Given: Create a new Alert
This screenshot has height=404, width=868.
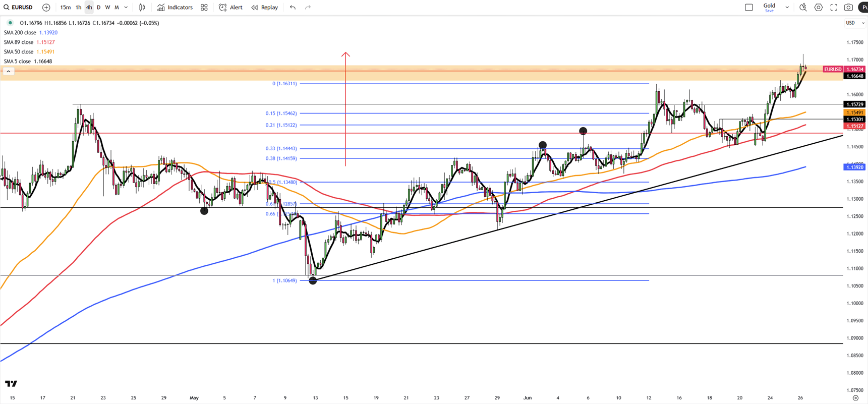Looking at the screenshot, I should click(x=230, y=8).
